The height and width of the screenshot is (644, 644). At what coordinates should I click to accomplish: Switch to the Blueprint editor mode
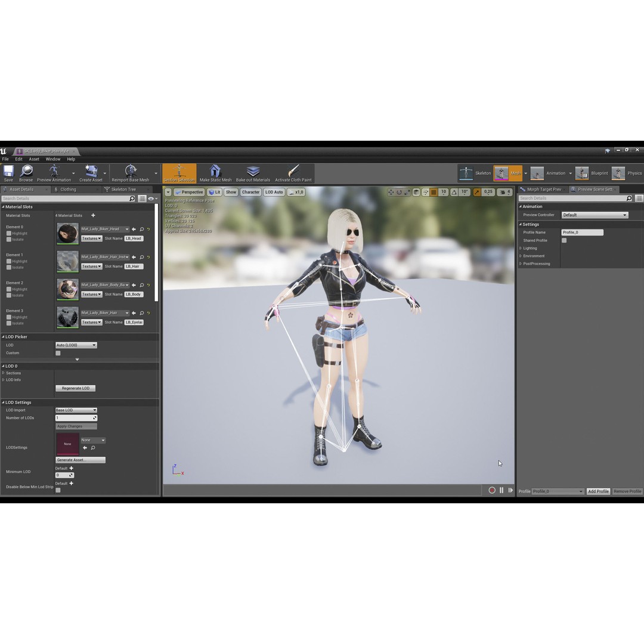pos(592,174)
